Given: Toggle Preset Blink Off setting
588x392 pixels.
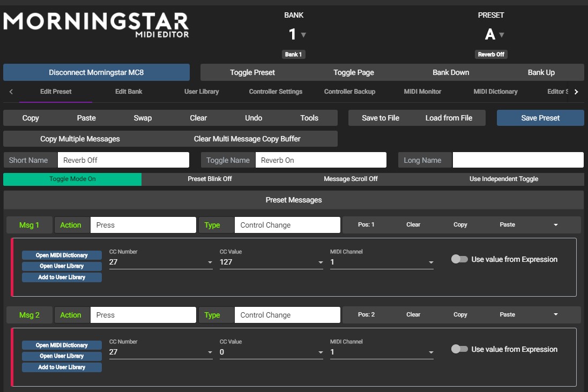Looking at the screenshot, I should pos(210,179).
